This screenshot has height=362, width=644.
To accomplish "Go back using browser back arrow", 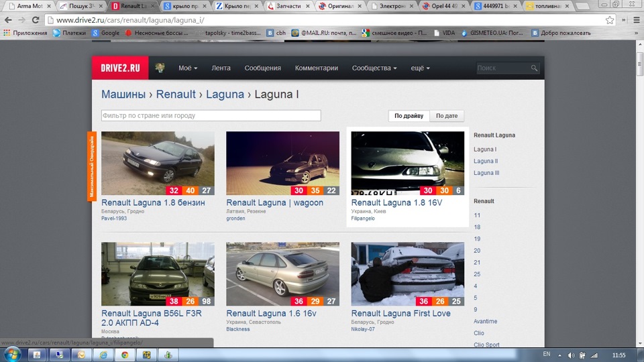I will point(8,19).
